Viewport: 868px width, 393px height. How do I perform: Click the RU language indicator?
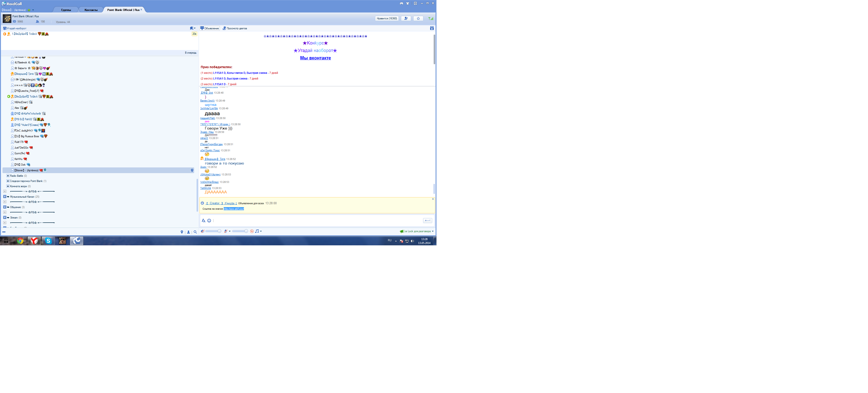pyautogui.click(x=389, y=240)
